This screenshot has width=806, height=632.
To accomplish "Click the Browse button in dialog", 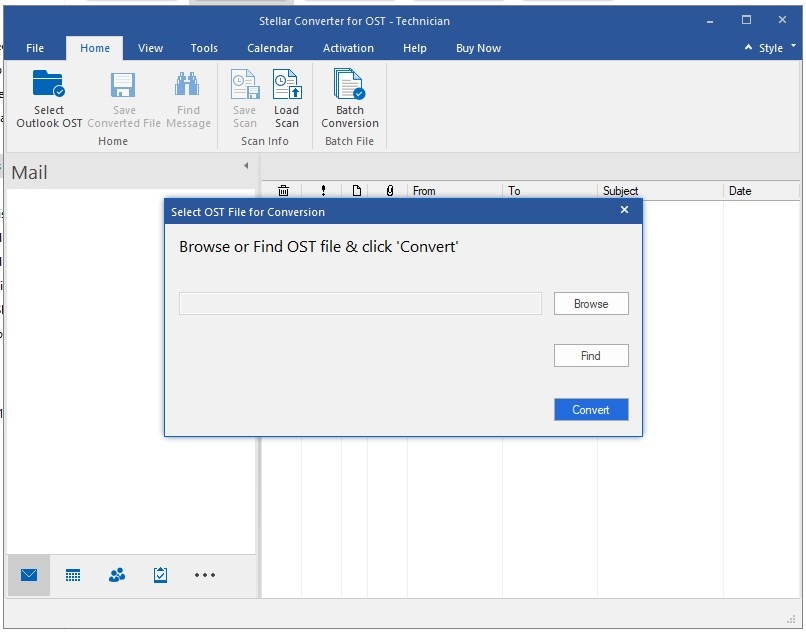I will 591,304.
